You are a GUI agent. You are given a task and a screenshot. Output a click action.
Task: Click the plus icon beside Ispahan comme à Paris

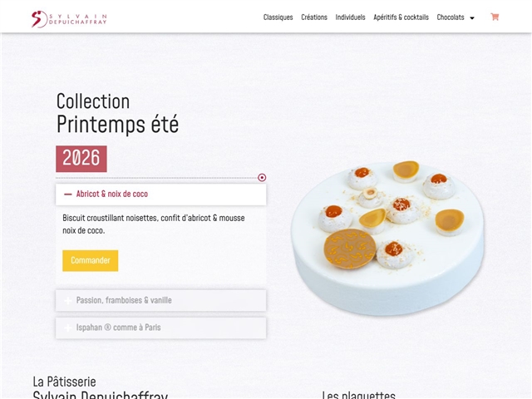click(x=68, y=328)
